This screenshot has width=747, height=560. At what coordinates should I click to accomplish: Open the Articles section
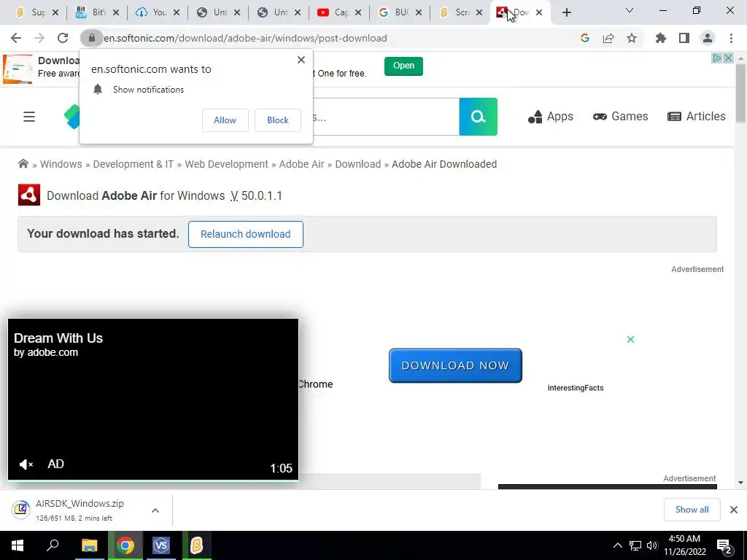pos(697,117)
